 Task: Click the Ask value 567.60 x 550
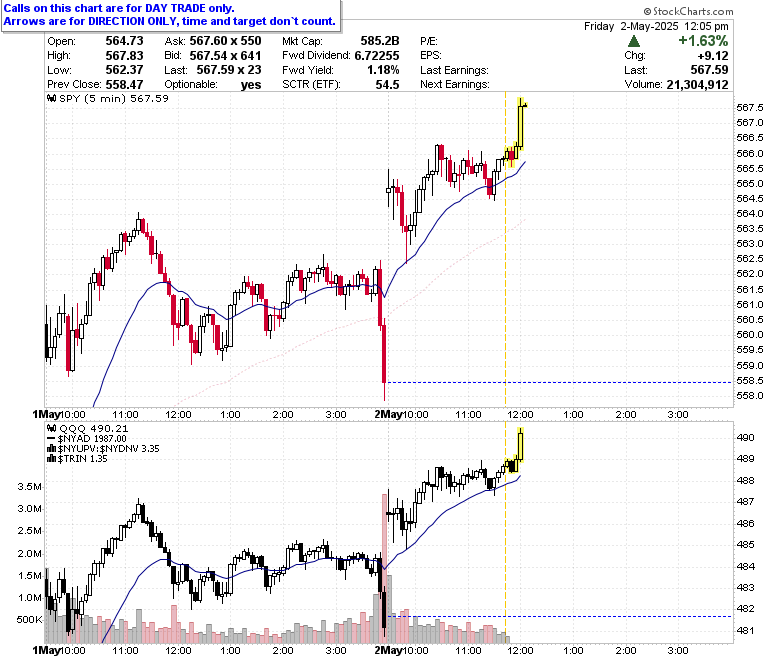click(x=225, y=41)
